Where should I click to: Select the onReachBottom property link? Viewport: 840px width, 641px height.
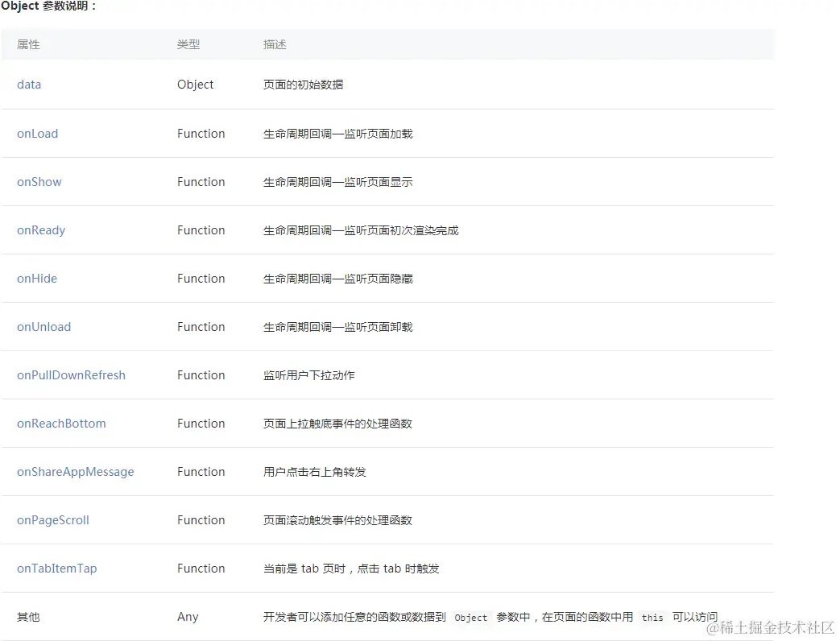[x=61, y=424]
